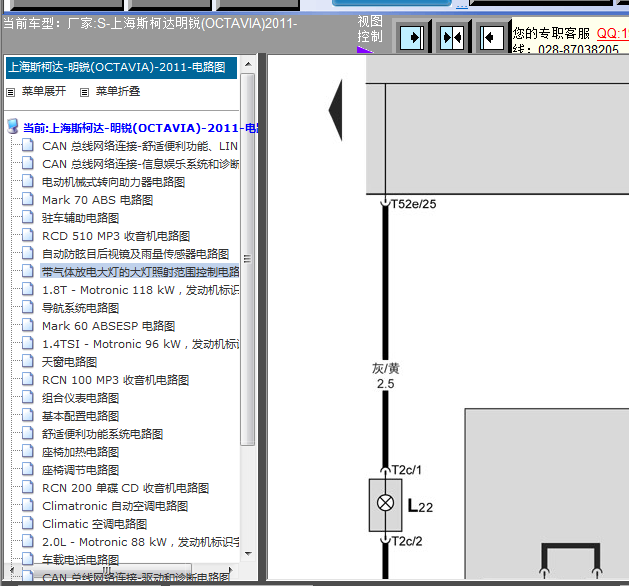Click document icon beside 天窗电路图
Screen dimensions: 629x586
coord(28,361)
